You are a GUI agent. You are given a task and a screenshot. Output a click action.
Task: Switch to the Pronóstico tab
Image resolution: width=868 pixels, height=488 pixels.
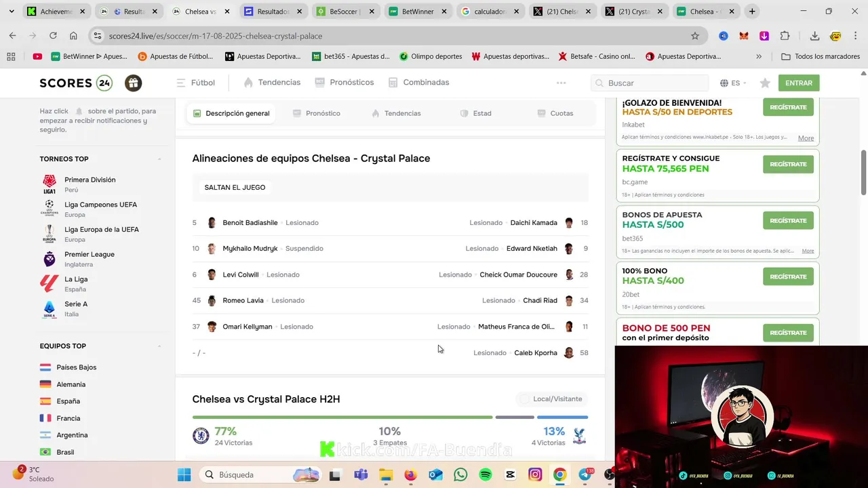pyautogui.click(x=317, y=113)
